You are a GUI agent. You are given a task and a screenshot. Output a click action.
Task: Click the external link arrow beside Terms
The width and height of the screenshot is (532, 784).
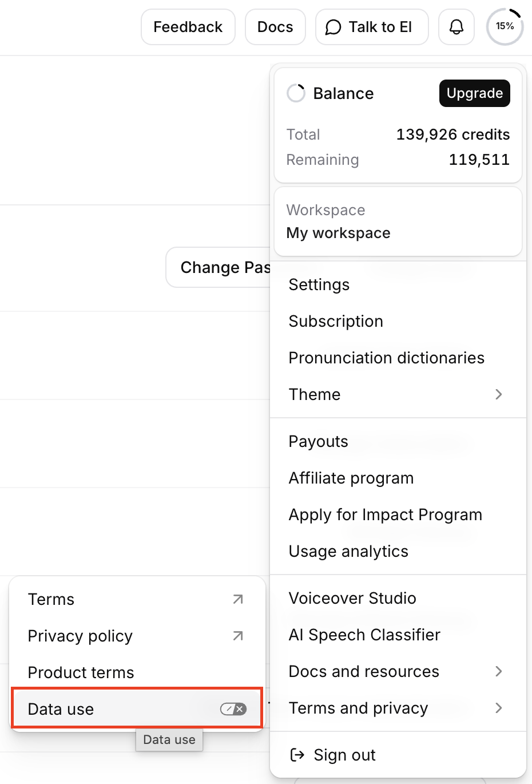[238, 599]
